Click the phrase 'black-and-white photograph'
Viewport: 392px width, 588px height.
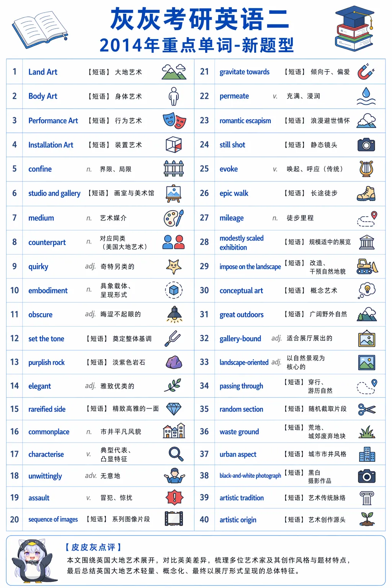[x=250, y=475]
